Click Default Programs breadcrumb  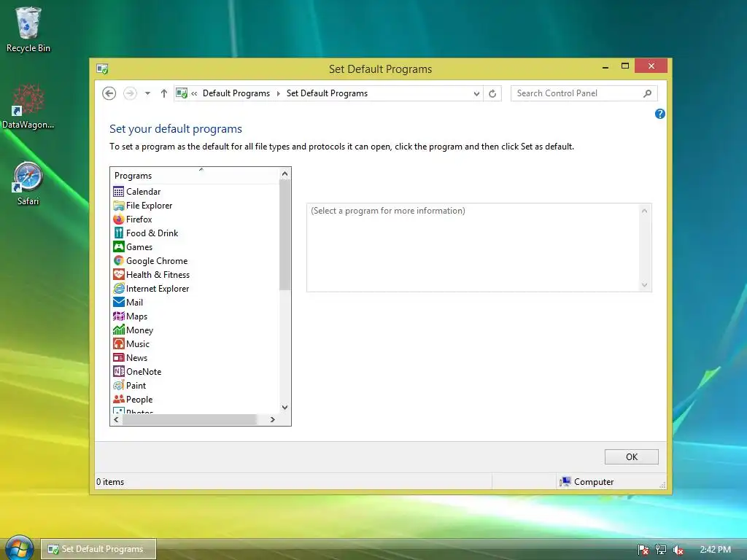point(236,93)
